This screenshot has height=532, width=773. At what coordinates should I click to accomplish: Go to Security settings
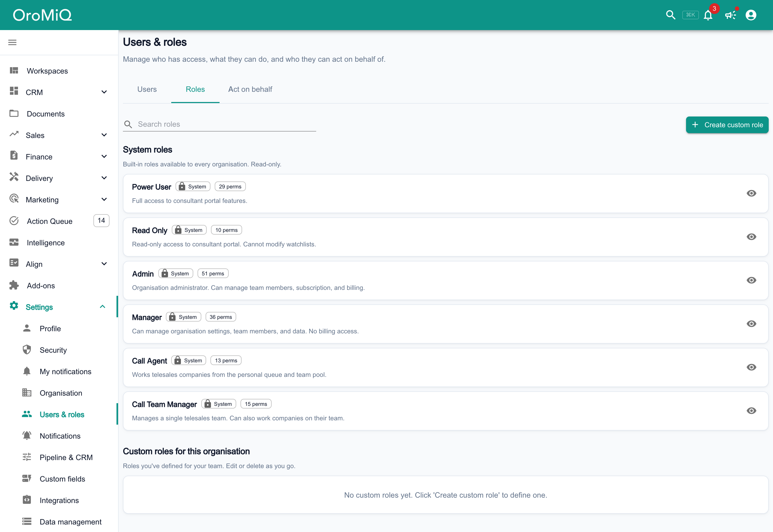click(x=59, y=350)
